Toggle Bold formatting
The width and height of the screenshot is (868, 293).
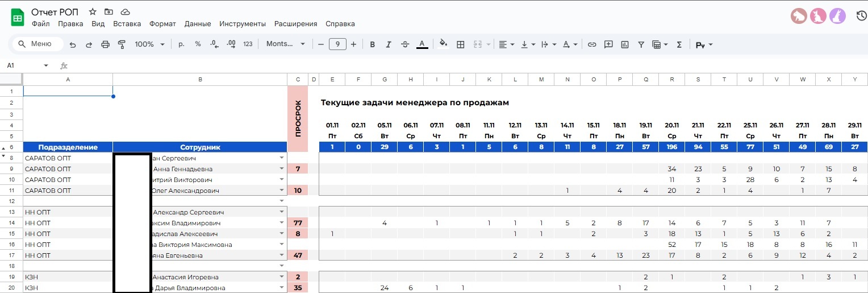point(373,44)
